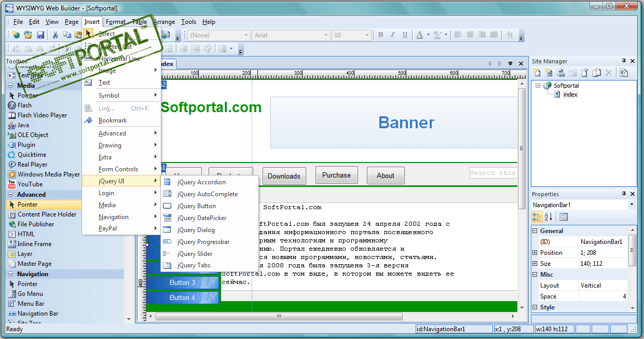Apply Bold formatting
Image resolution: width=644 pixels, height=339 pixels.
380,35
